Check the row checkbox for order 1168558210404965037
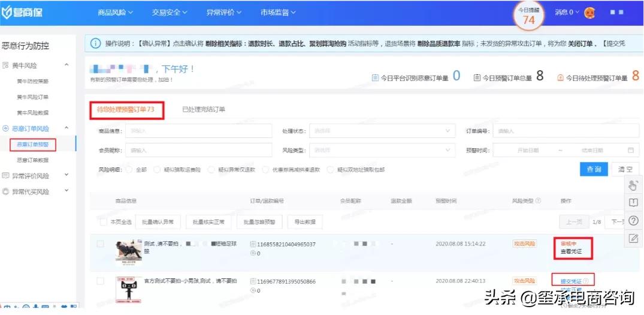The height and width of the screenshot is (315, 644). (x=100, y=244)
